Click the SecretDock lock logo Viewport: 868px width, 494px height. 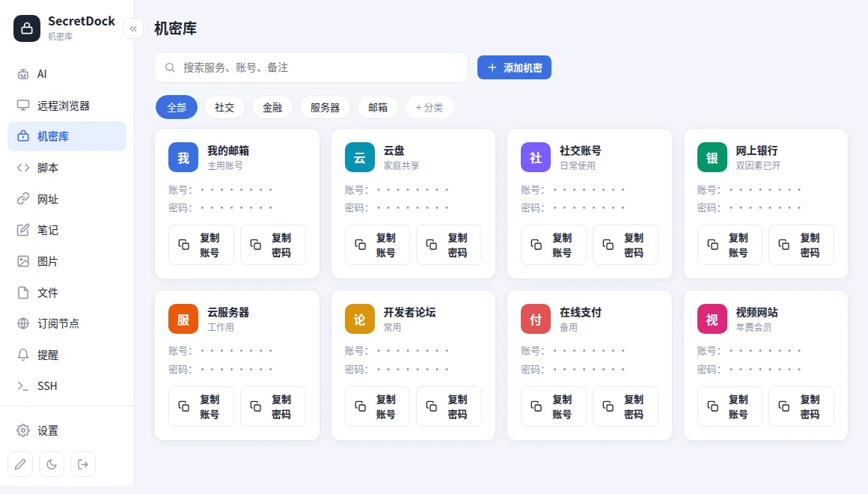click(27, 28)
